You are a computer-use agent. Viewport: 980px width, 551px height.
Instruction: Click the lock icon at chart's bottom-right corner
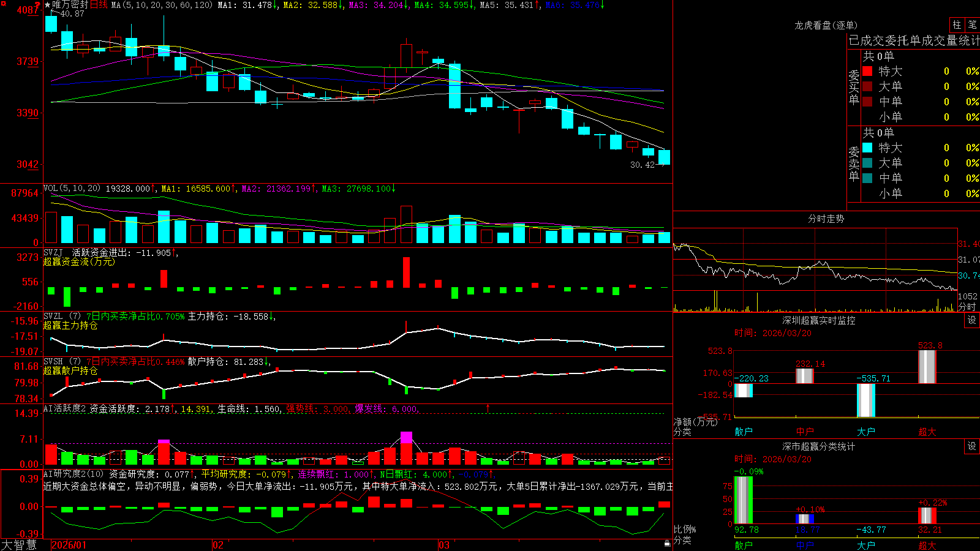point(667,544)
